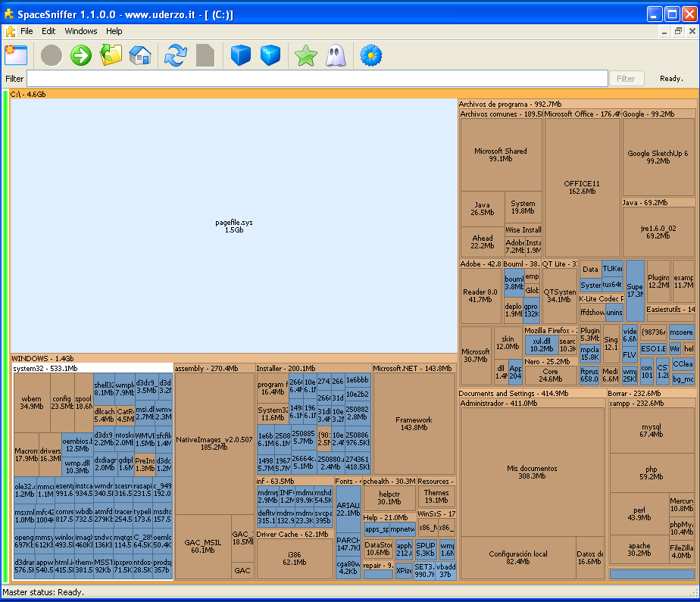Select the OFFICE11 162.6Mb block

(582, 188)
